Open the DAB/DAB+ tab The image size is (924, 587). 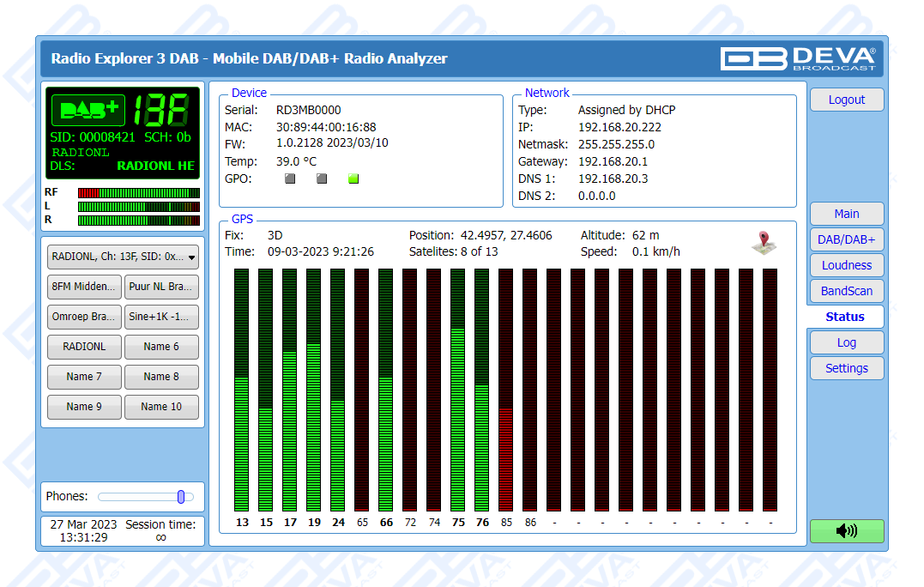[x=846, y=239]
